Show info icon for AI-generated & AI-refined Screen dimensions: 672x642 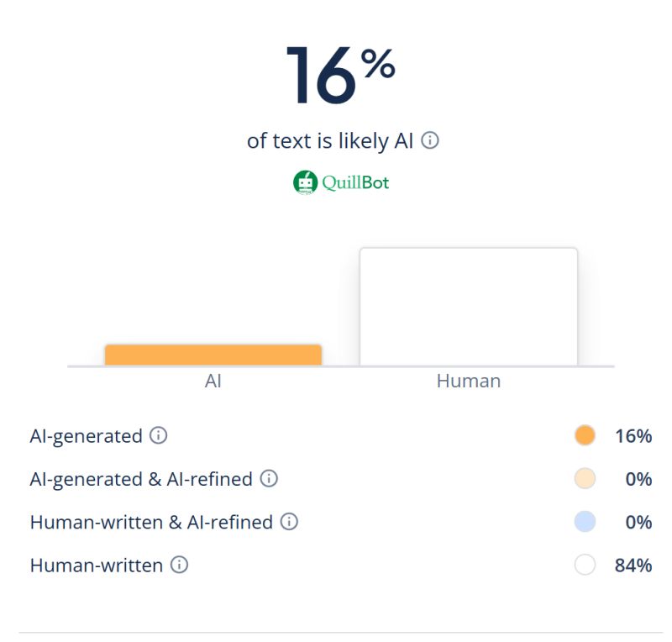269,479
